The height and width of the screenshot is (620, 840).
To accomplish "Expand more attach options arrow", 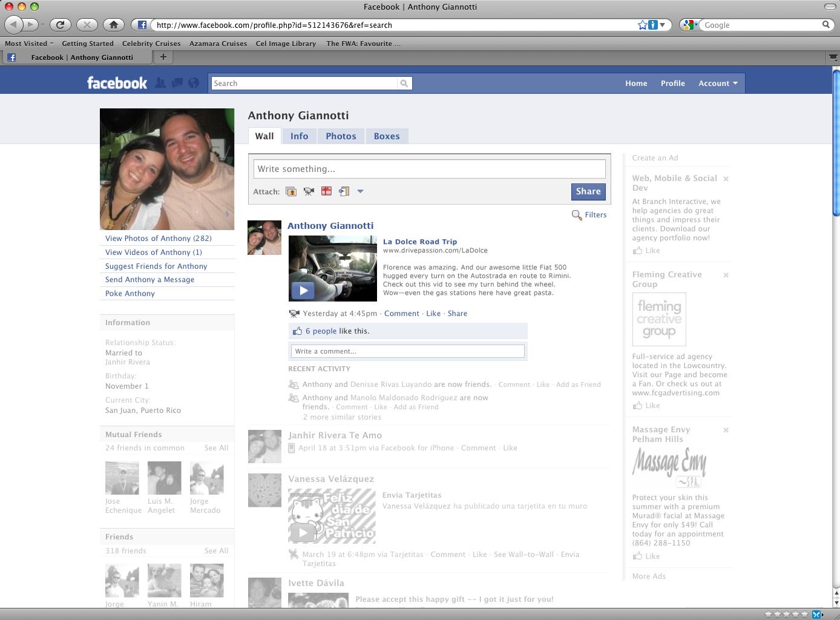I will (360, 191).
